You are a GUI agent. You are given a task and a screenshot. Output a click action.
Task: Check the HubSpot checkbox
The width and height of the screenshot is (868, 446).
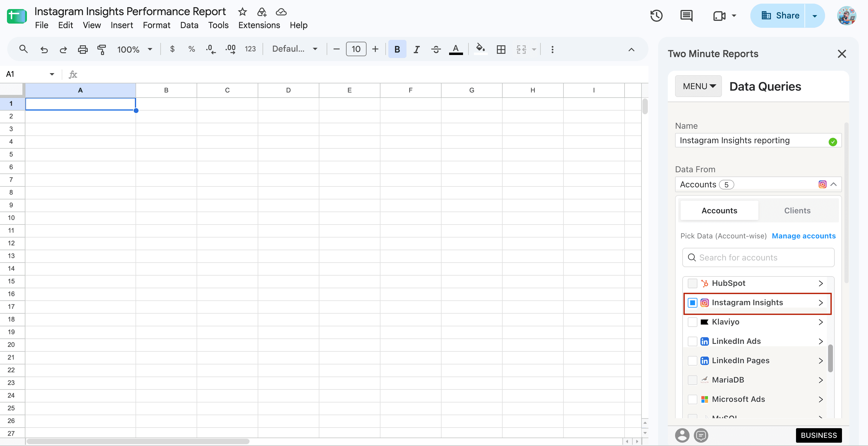coord(692,283)
